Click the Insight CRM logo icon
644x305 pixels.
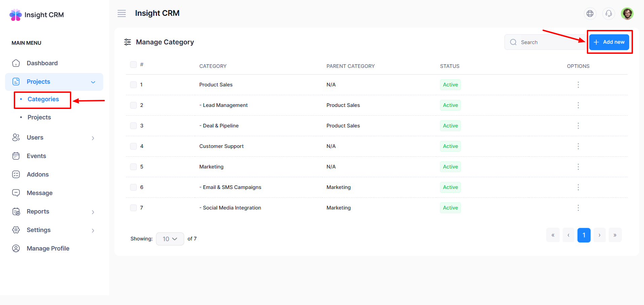click(15, 15)
